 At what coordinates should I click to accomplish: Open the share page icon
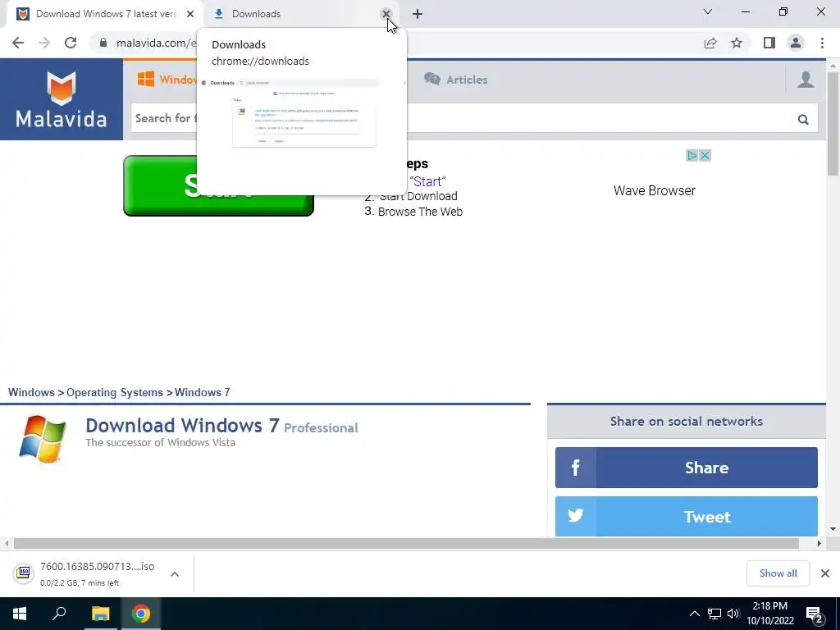pyautogui.click(x=710, y=43)
